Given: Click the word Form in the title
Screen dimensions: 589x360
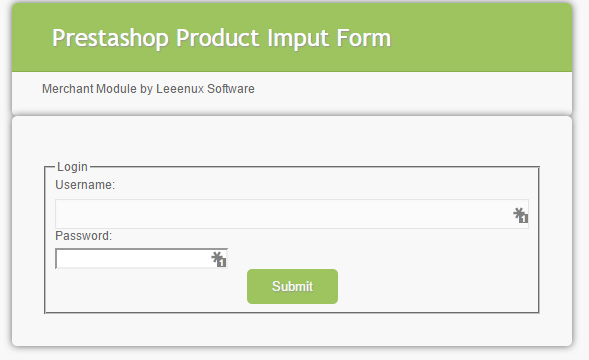Looking at the screenshot, I should [x=364, y=38].
